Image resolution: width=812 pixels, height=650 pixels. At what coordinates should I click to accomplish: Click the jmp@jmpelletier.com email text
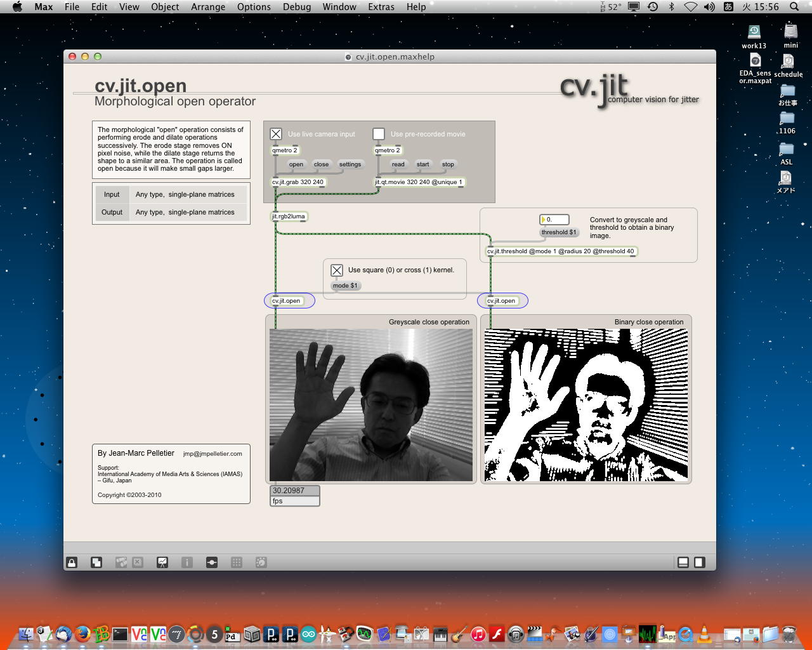(213, 454)
